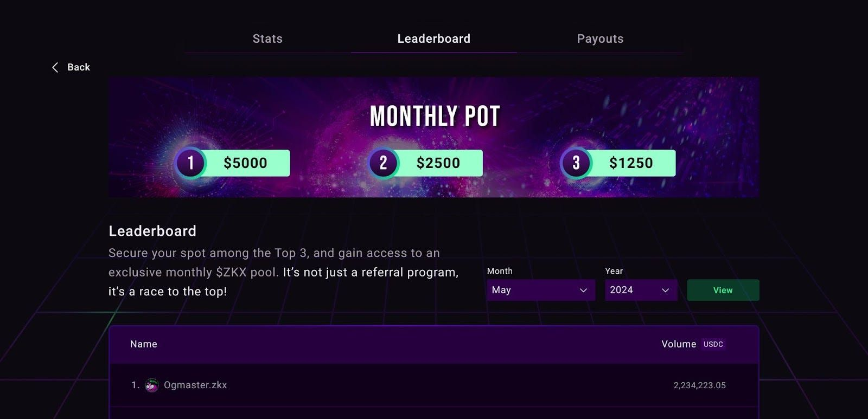
Task: Click the rank 3 circle badge
Action: 576,163
